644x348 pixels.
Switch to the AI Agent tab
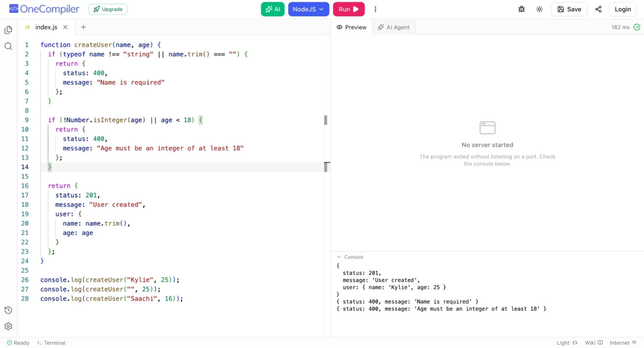coord(394,27)
